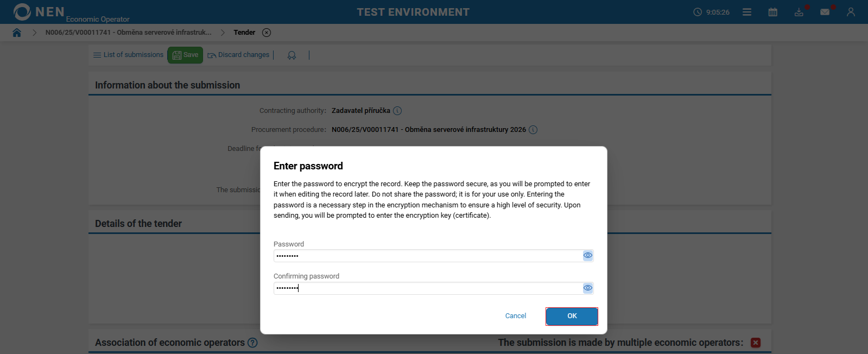Open the hamburger menu in the header
The height and width of the screenshot is (354, 868).
click(747, 12)
